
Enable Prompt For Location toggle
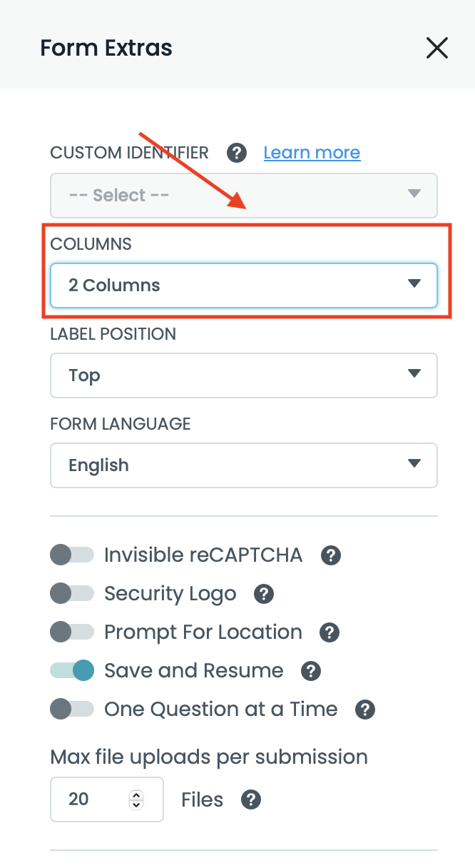pos(71,632)
